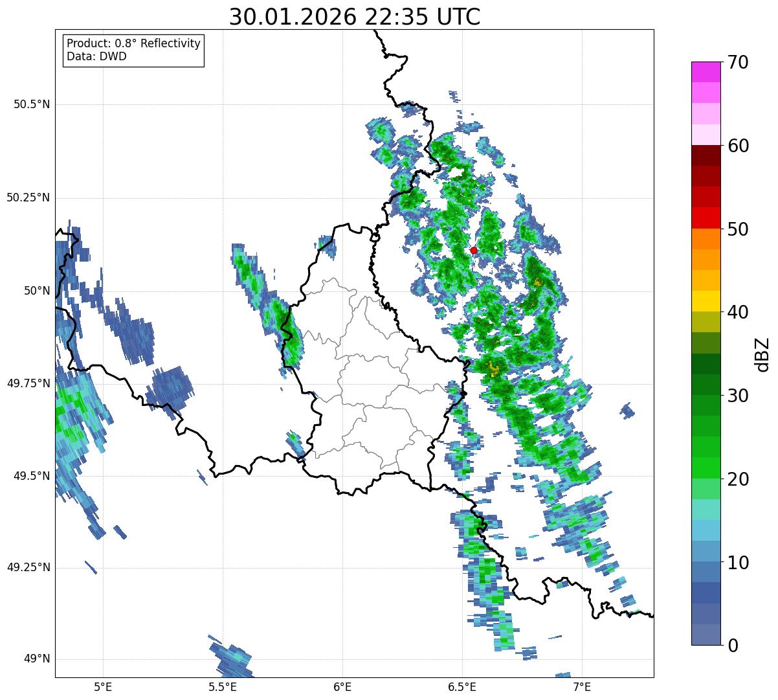This screenshot has width=778, height=700.
Task: Click the bright red 50 dBZ swatch
Action: 706,218
